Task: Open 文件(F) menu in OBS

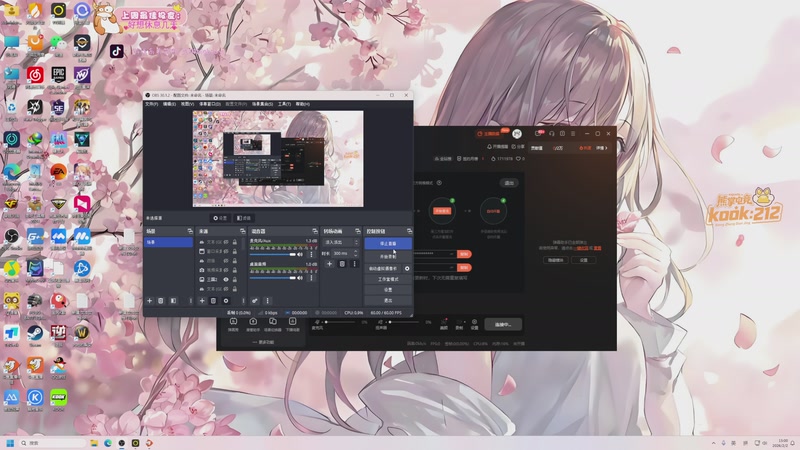Action: (x=152, y=104)
